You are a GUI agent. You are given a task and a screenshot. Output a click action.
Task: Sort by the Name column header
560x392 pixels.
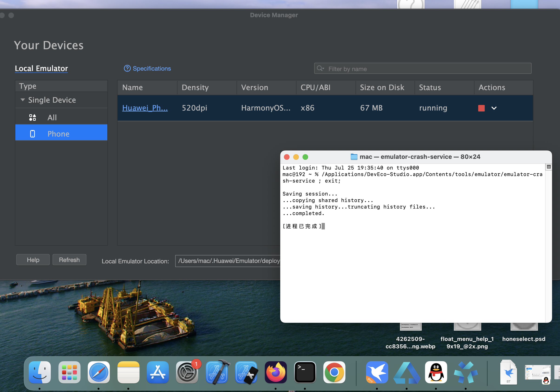point(147,87)
